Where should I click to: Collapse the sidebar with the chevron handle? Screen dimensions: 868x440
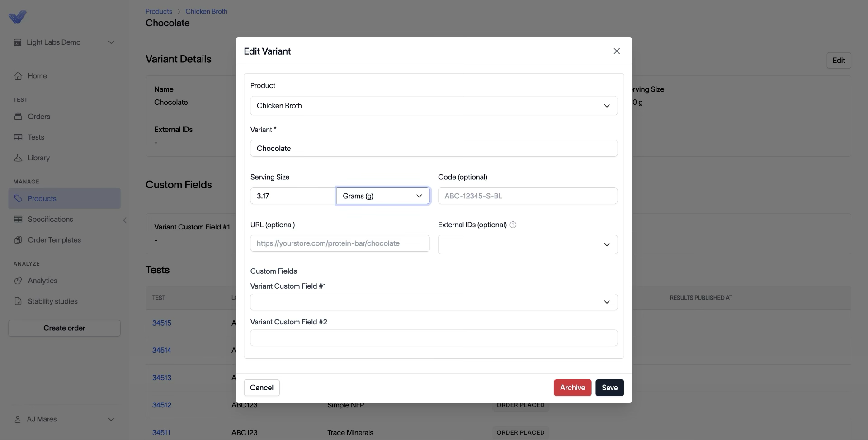coord(125,220)
